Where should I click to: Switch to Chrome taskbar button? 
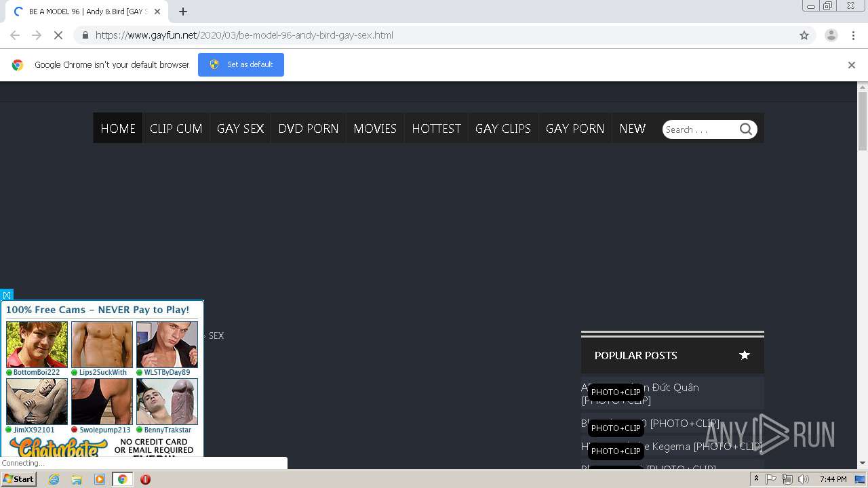122,479
